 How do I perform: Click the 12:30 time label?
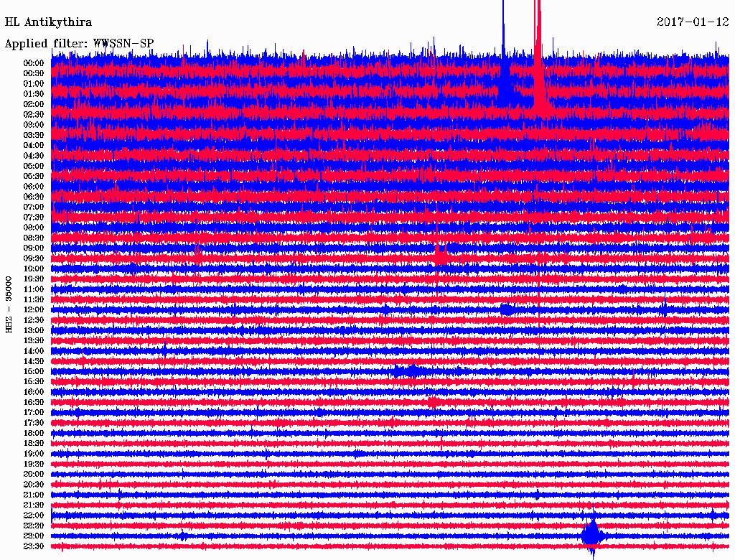click(x=34, y=320)
